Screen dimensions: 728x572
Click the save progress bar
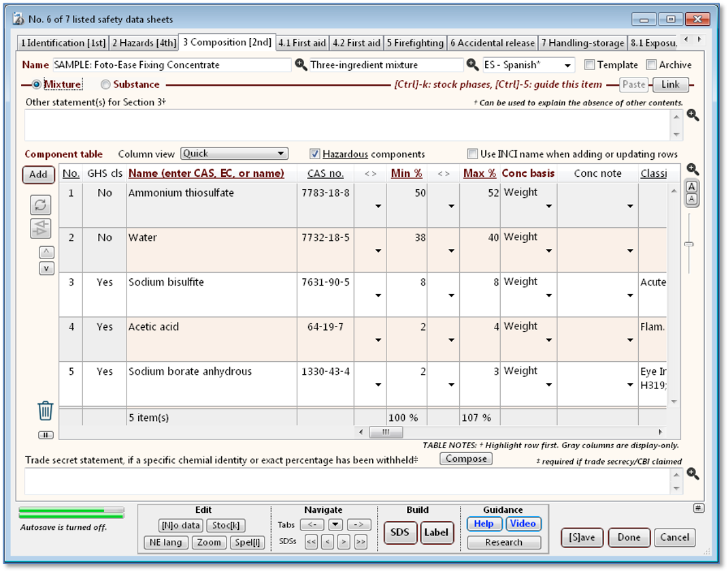click(71, 513)
